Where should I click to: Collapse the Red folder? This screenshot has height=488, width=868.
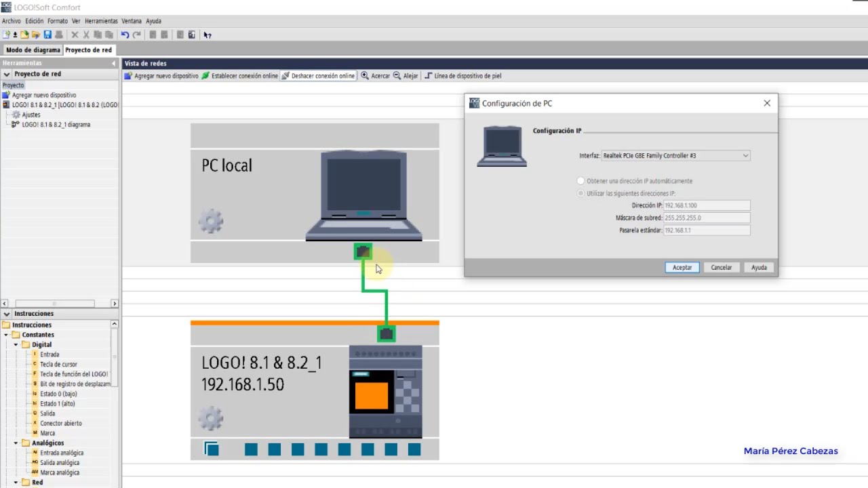16,483
